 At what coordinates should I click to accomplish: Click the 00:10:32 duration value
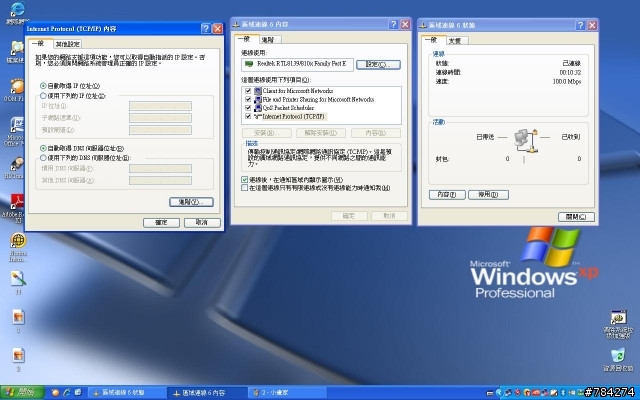pos(570,72)
